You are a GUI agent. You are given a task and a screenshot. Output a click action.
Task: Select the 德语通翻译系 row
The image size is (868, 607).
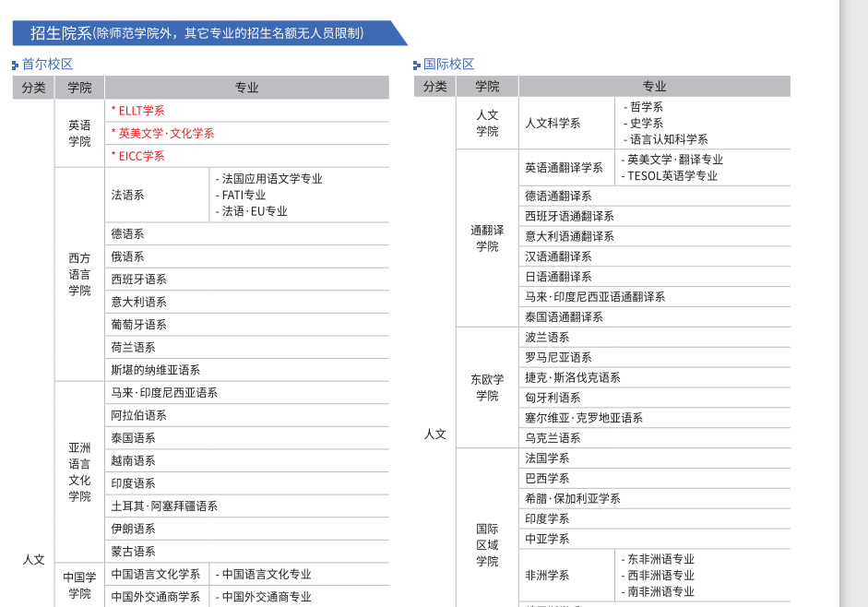pyautogui.click(x=655, y=196)
